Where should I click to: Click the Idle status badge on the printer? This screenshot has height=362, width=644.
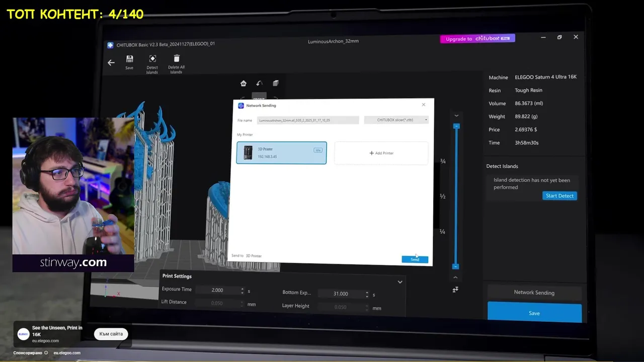pyautogui.click(x=318, y=150)
